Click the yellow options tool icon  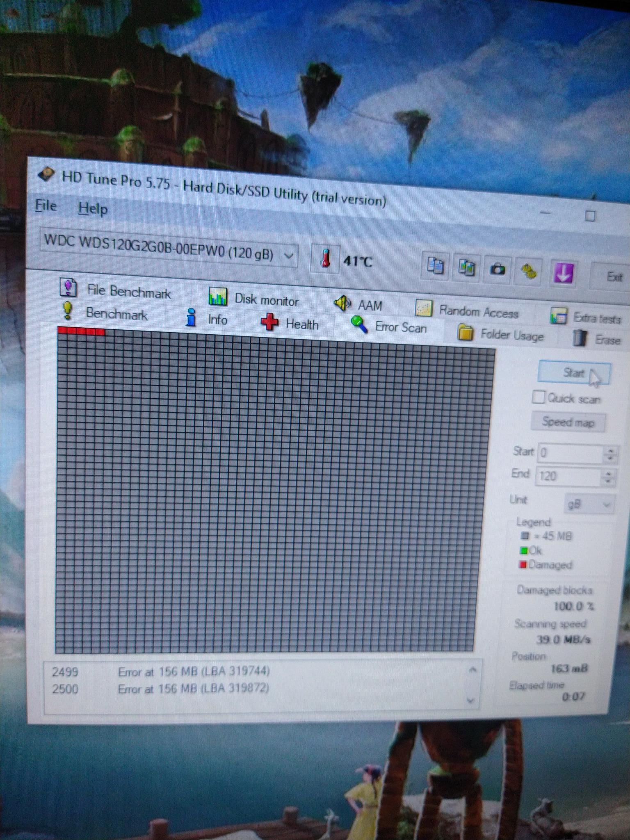[x=529, y=271]
